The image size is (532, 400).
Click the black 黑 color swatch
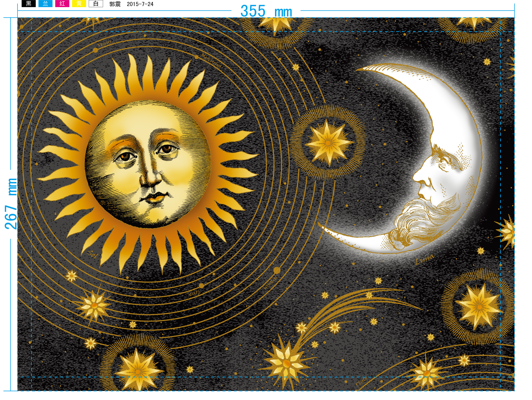[x=29, y=4]
